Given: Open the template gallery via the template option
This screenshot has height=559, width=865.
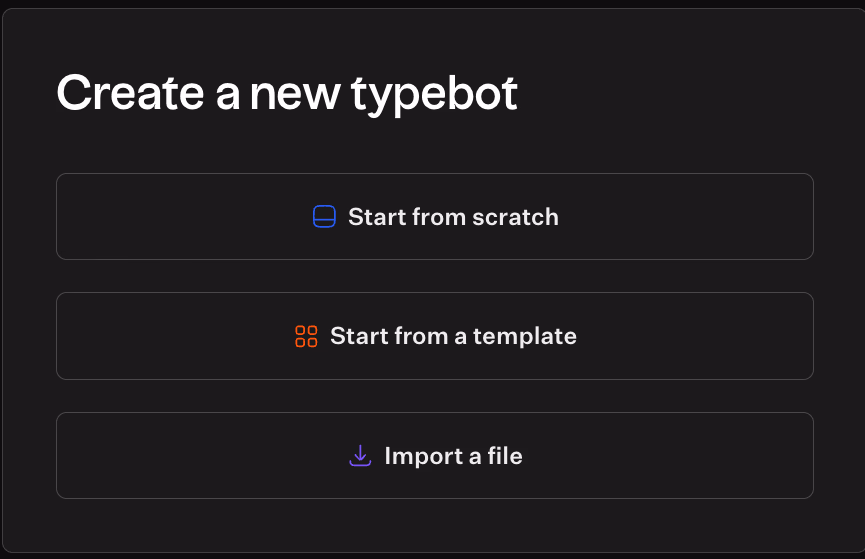Looking at the screenshot, I should [434, 336].
